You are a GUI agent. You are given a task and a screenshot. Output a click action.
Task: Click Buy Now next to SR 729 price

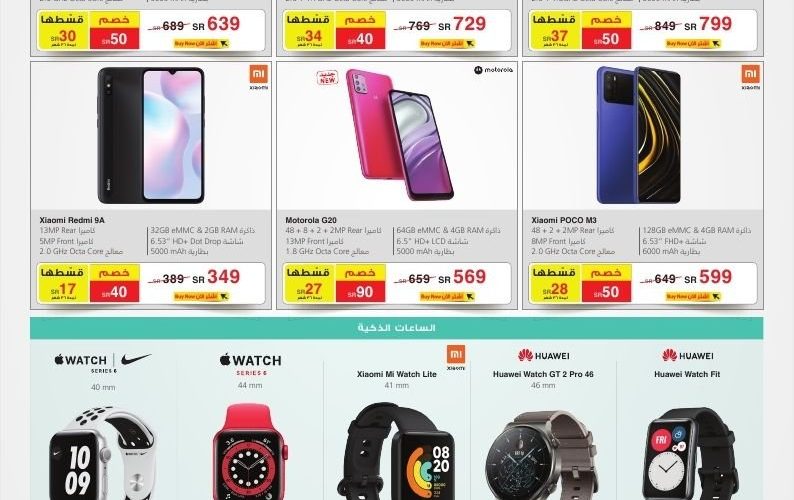[x=447, y=44]
